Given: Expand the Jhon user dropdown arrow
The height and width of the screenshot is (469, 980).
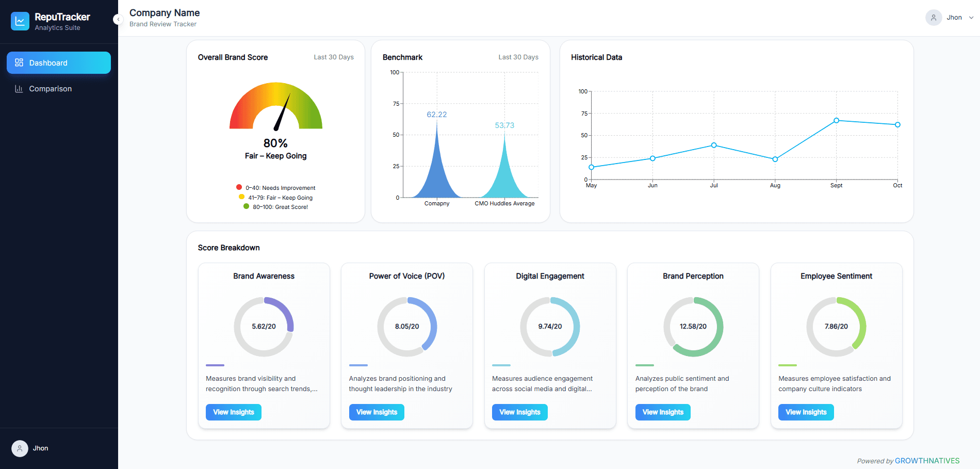Looking at the screenshot, I should (971, 18).
